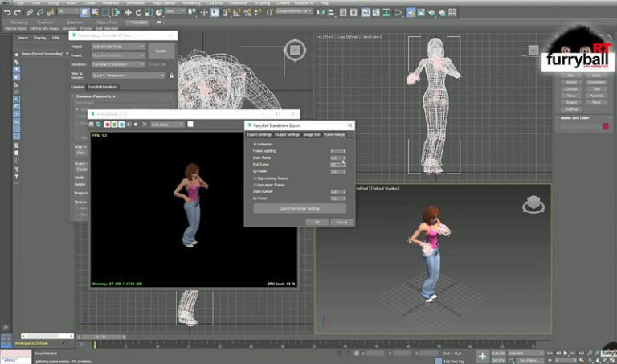
Task: Toggle the Spinner Snap tool
Action: (x=258, y=13)
